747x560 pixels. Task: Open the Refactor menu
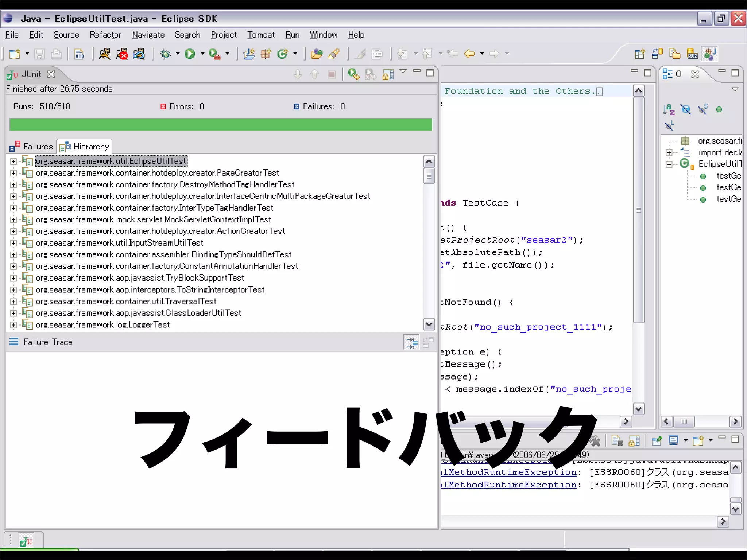point(105,35)
